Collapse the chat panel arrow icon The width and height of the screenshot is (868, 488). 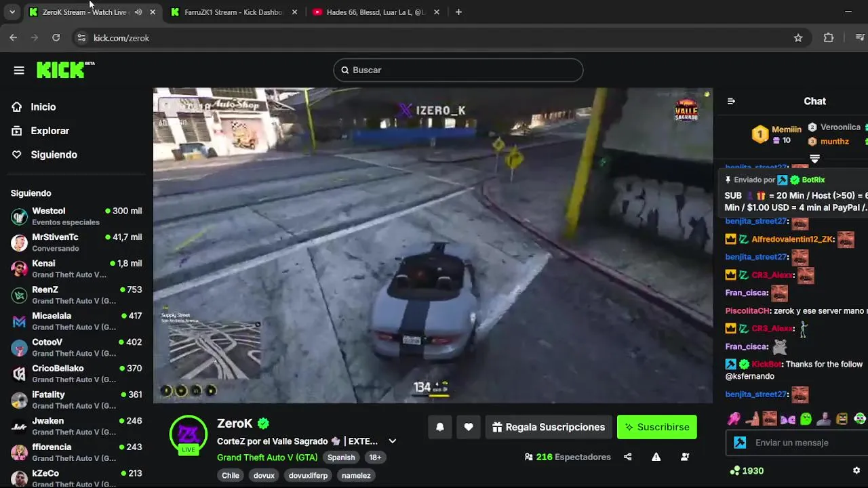coord(731,101)
